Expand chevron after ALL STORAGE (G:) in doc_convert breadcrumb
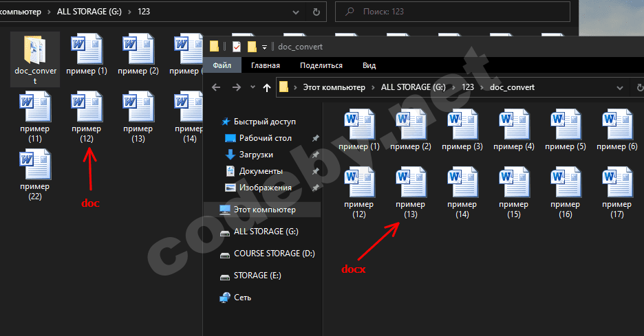Viewport: 644px width, 336px height. pos(453,87)
